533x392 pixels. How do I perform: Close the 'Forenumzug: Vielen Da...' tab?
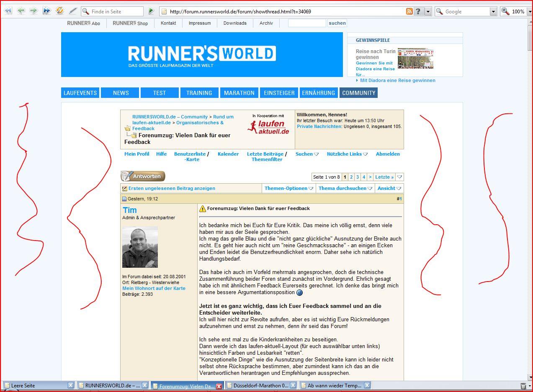(219, 386)
